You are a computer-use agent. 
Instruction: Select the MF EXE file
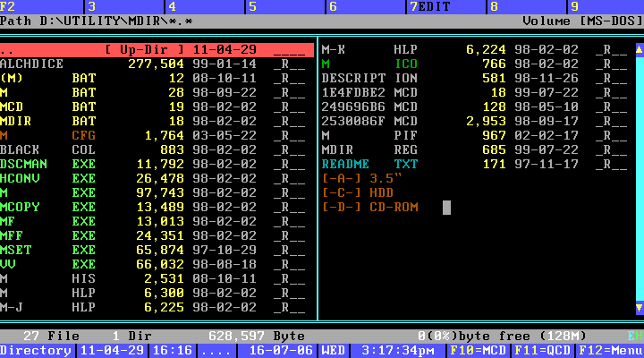click(157, 222)
